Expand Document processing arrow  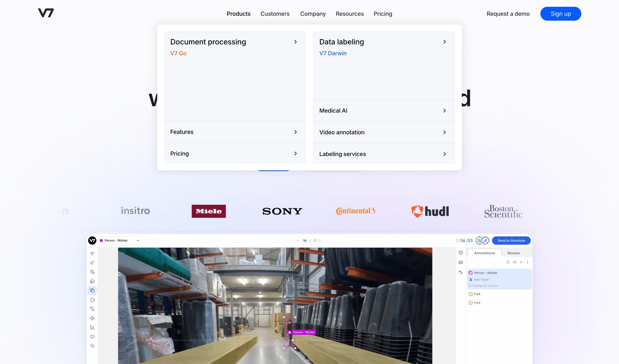tap(296, 42)
